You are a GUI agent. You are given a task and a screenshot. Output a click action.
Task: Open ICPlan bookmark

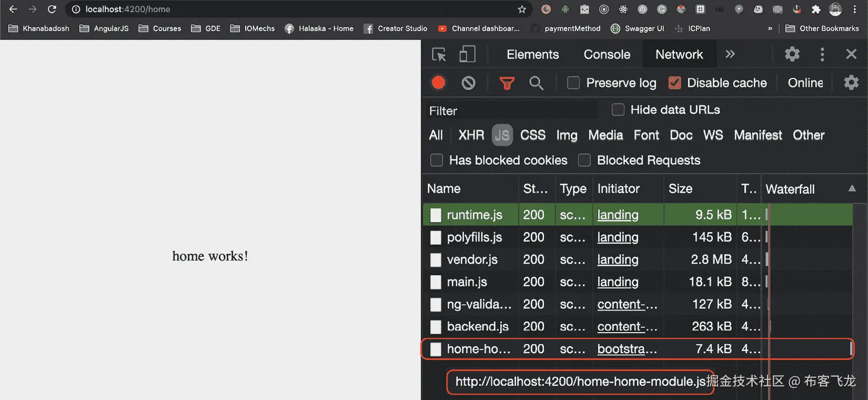(x=692, y=28)
